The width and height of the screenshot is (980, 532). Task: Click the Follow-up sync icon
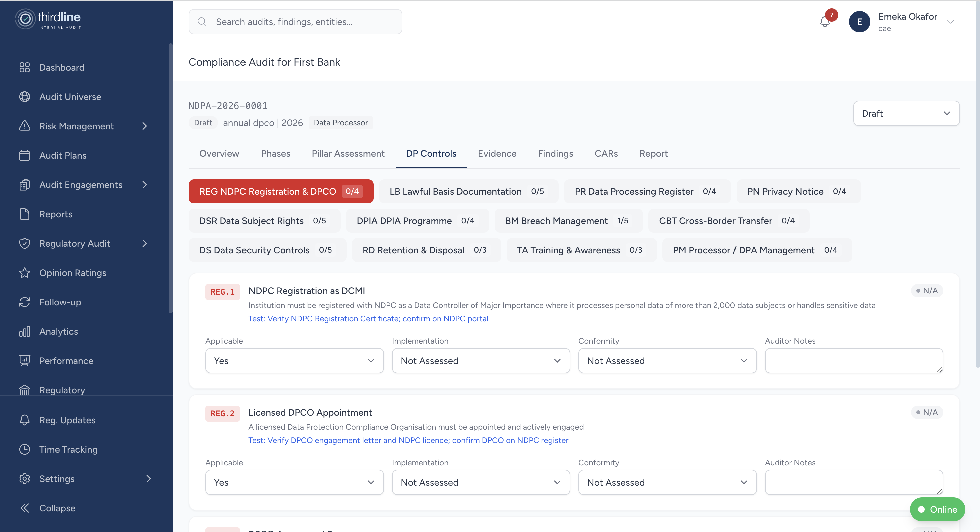(24, 302)
